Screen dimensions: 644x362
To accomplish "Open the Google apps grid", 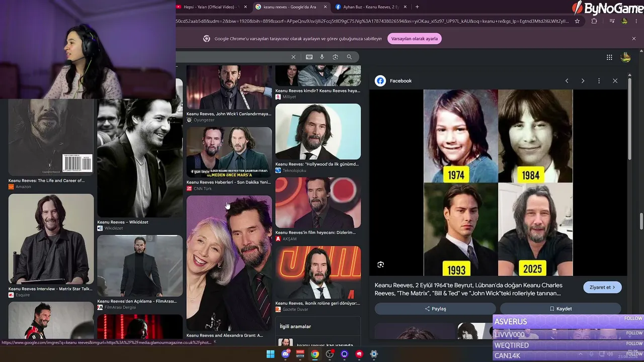I will coord(609,57).
